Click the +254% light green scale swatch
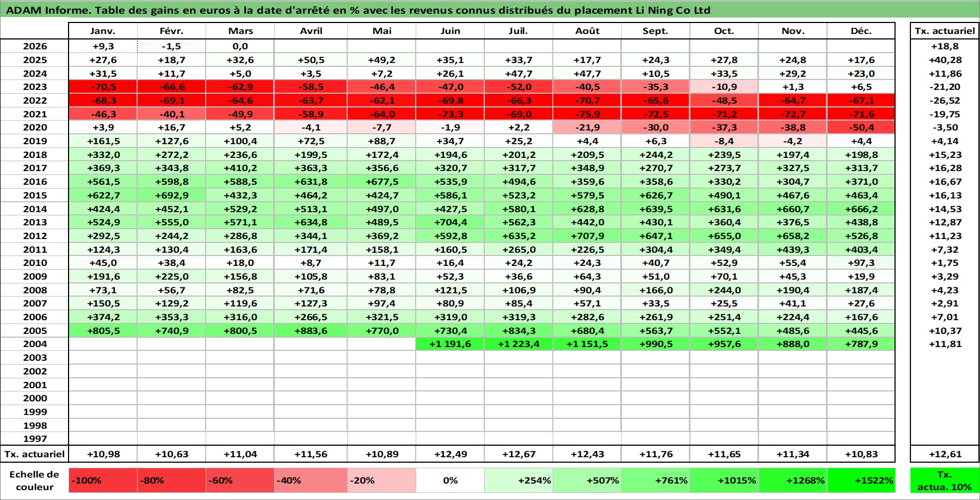Viewport: 980px width, 500px height. click(x=519, y=480)
